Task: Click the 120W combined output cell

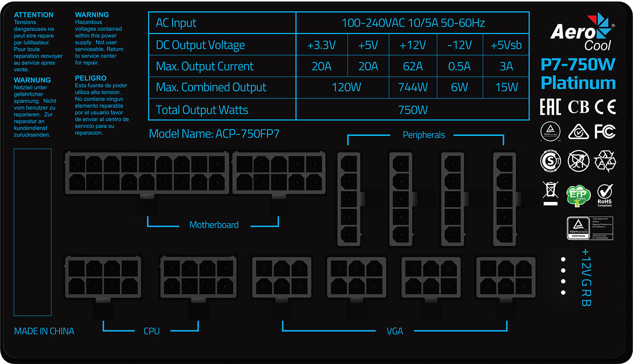Action: point(342,87)
